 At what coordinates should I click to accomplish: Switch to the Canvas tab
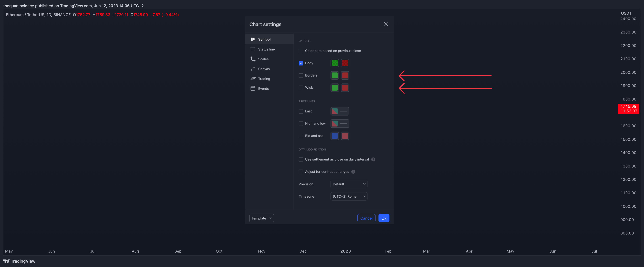click(x=269, y=69)
